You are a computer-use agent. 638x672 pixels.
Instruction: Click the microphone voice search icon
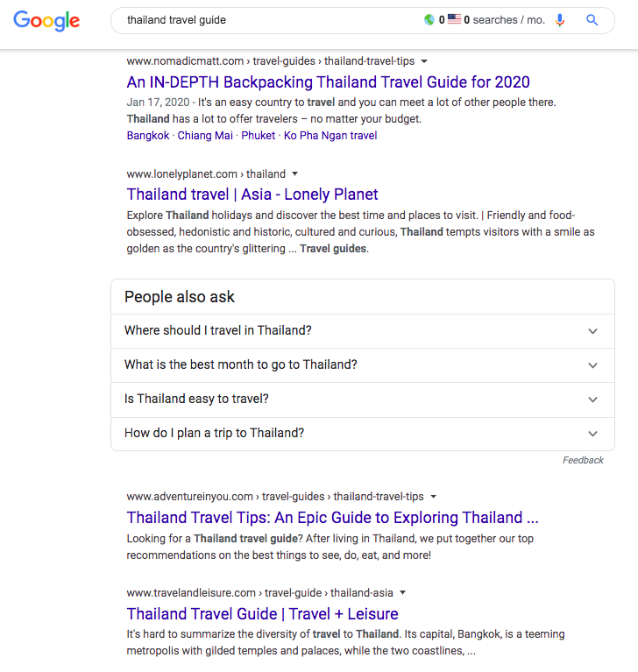560,20
